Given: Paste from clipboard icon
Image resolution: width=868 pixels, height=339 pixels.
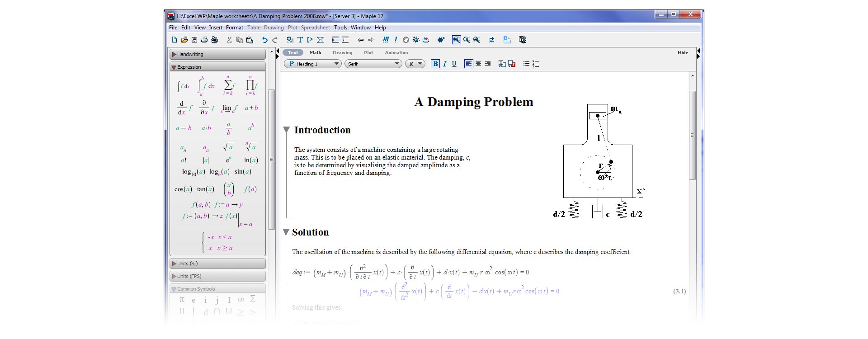Looking at the screenshot, I should (x=250, y=40).
